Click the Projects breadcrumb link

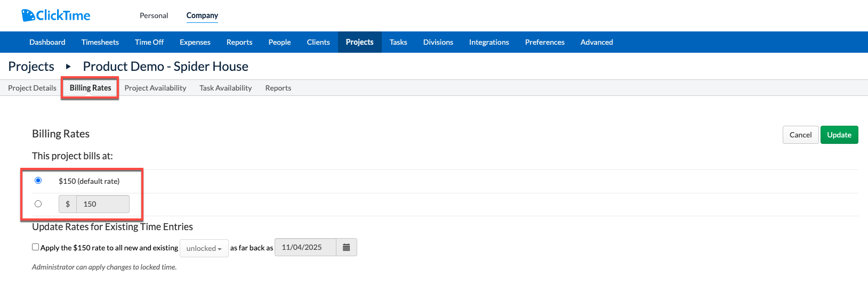pyautogui.click(x=31, y=67)
